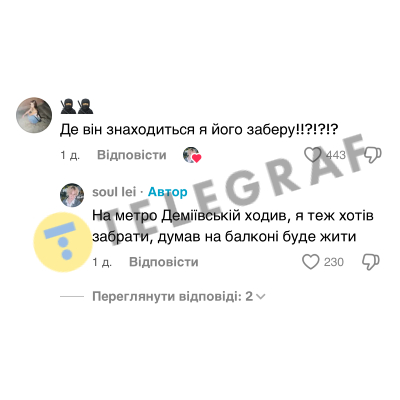Viewport: 400px width, 400px height.
Task: Click the first comment text Де він знаходиться
Action: [199, 130]
